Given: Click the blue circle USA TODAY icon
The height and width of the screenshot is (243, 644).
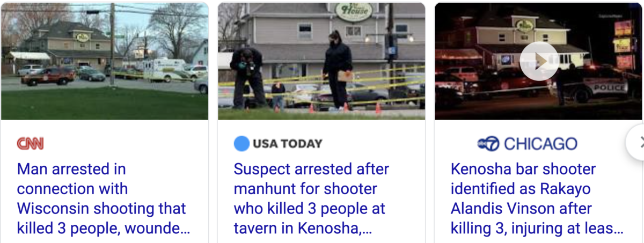Looking at the screenshot, I should coord(242,144).
